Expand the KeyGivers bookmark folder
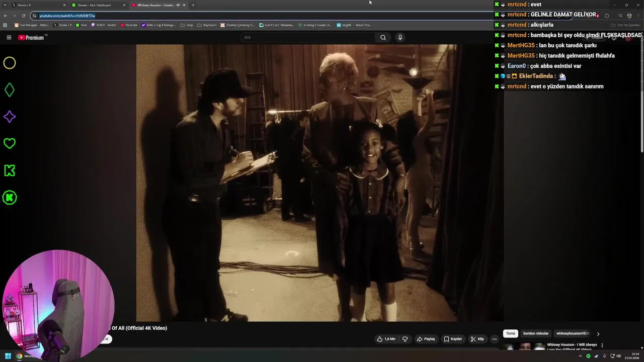Viewport: 644px width, 362px height. 207,25
